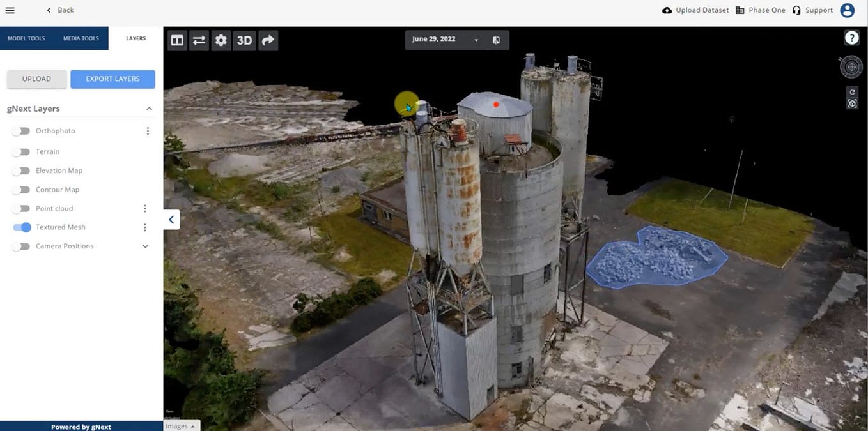
Task: Open viewer settings with the gear icon
Action: pyautogui.click(x=221, y=40)
